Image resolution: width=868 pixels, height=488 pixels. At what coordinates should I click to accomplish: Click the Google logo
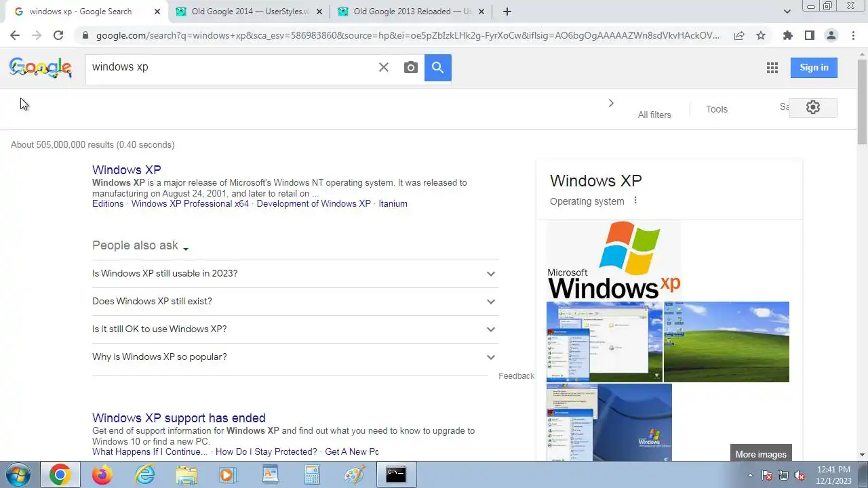click(x=41, y=67)
